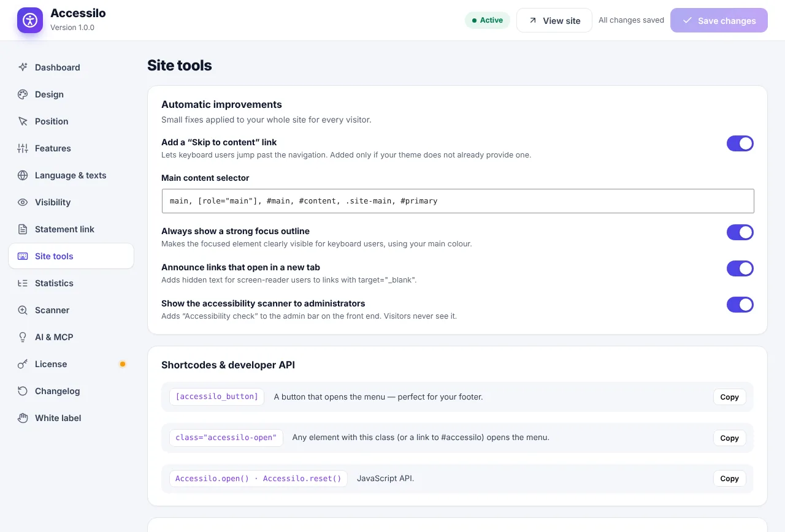785x532 pixels.
Task: Click the [accessilo_button] code chip
Action: 217,397
